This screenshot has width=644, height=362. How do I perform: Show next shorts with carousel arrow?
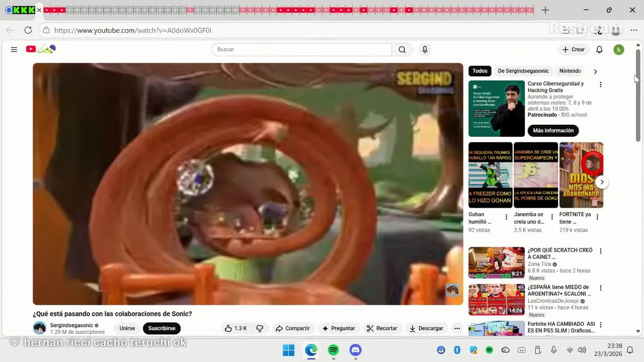point(602,182)
